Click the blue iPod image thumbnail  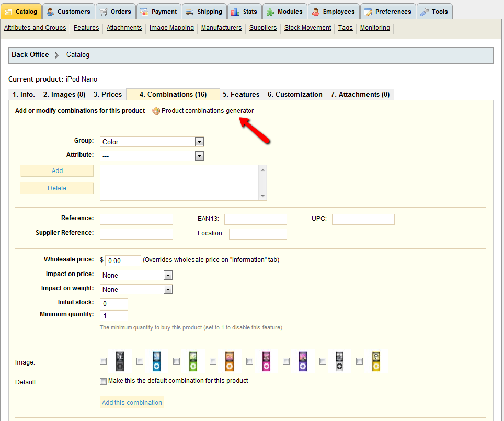pos(156,361)
